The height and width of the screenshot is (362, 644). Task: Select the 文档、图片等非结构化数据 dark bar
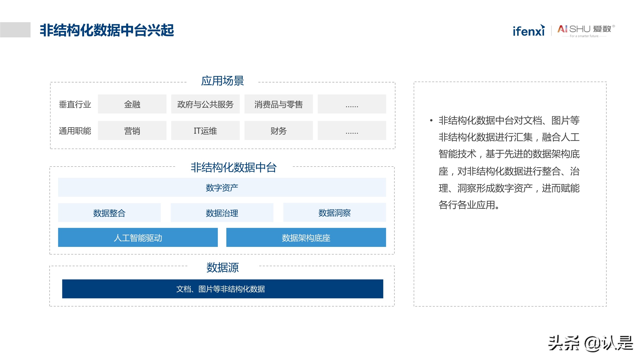pos(222,289)
